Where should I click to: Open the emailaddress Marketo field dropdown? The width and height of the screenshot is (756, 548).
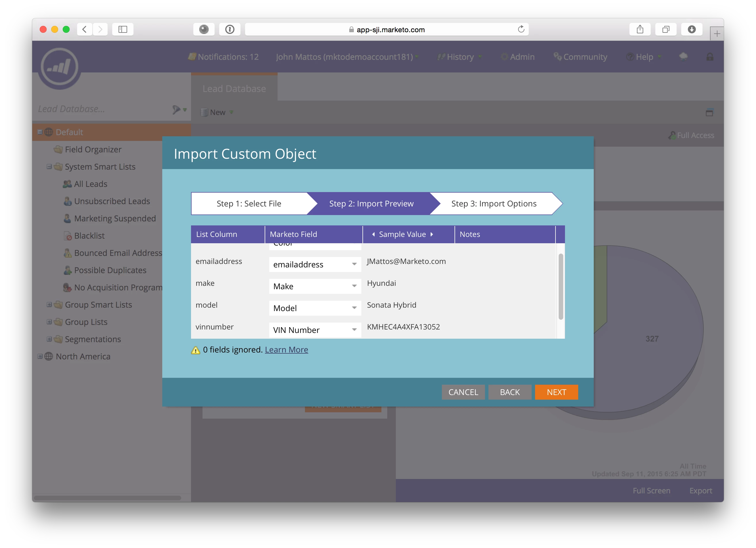(x=354, y=264)
